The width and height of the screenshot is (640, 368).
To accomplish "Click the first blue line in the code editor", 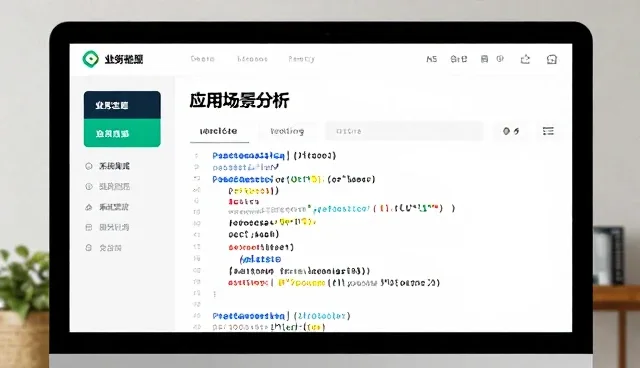I will [x=274, y=155].
